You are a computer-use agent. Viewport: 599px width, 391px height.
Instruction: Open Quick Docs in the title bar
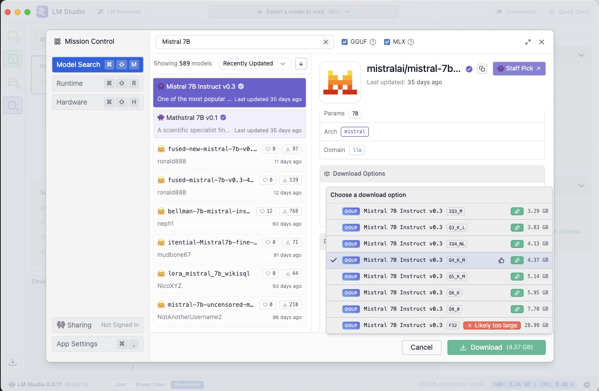(x=569, y=12)
